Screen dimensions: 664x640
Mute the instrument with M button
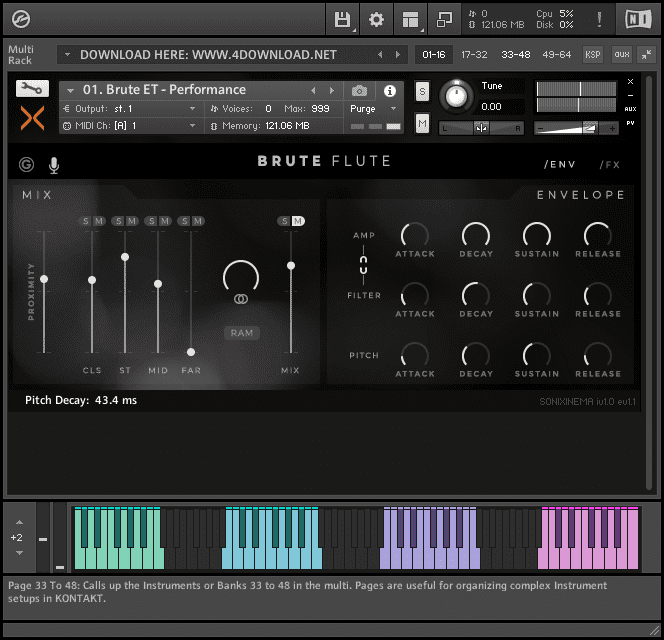click(422, 124)
